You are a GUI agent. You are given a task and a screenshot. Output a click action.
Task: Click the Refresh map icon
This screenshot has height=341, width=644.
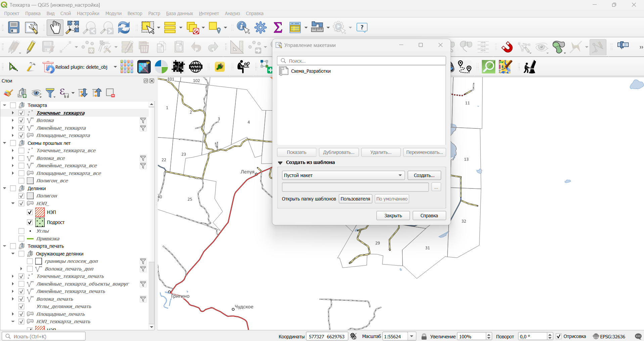(124, 27)
